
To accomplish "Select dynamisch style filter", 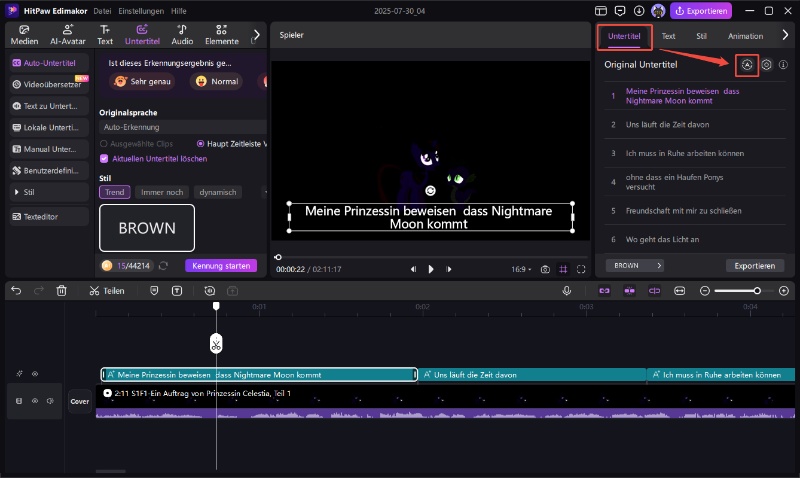I will tap(218, 192).
